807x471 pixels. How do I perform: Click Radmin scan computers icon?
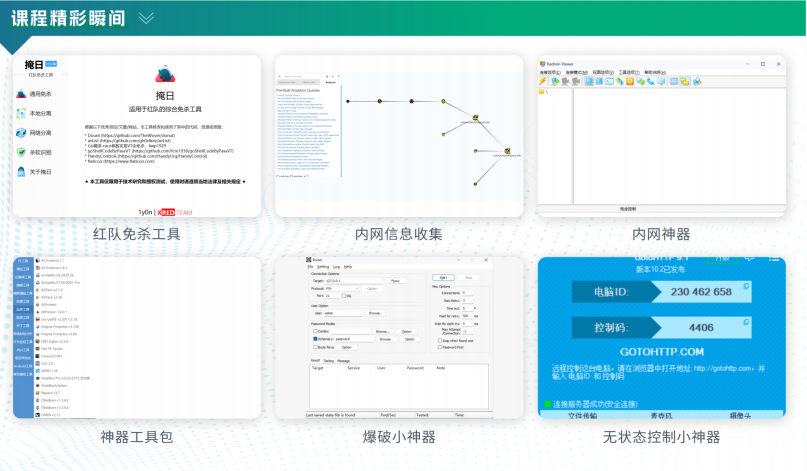point(697,81)
